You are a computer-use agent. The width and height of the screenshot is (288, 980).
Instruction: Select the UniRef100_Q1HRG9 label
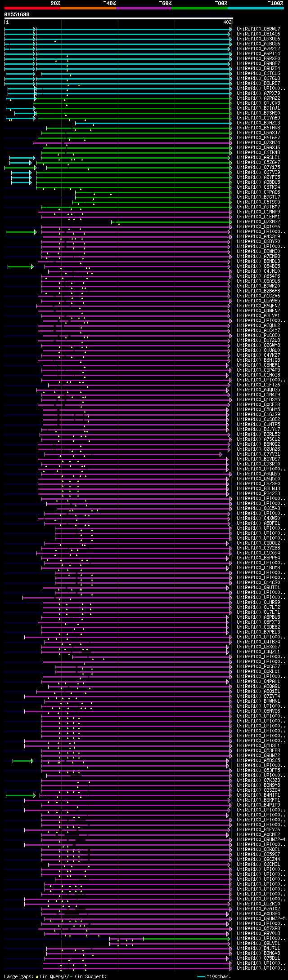258,603
